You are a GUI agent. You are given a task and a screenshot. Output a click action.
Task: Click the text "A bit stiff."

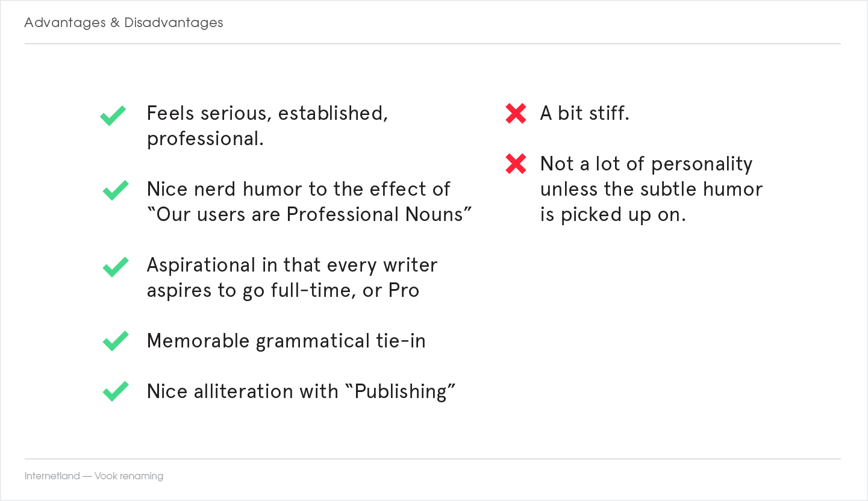(584, 113)
